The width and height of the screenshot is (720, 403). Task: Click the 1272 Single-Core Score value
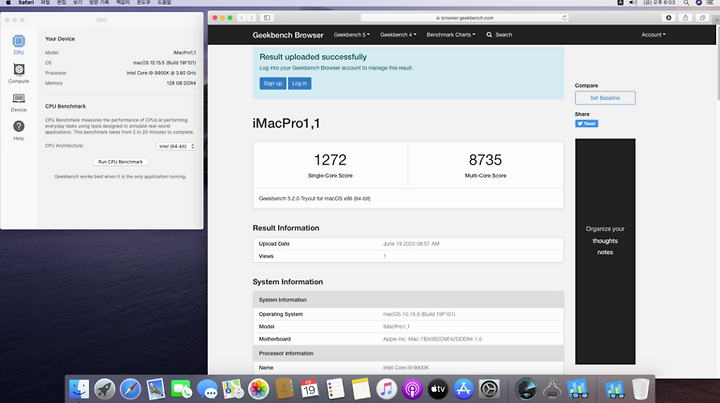330,160
